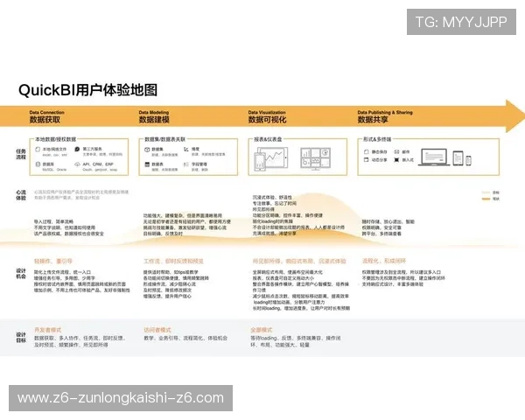Click the API, CRM, ERP label
This screenshot has width=525, height=420.
(98, 164)
